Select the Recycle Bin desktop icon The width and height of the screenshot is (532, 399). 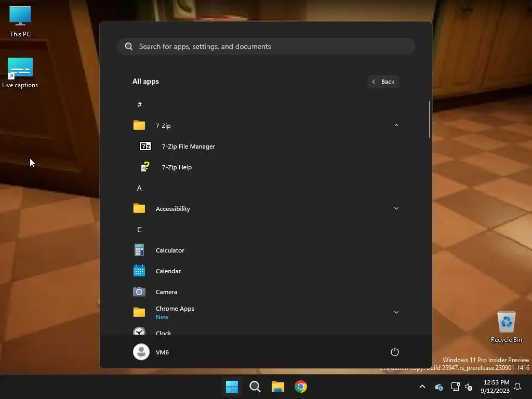coord(506,327)
